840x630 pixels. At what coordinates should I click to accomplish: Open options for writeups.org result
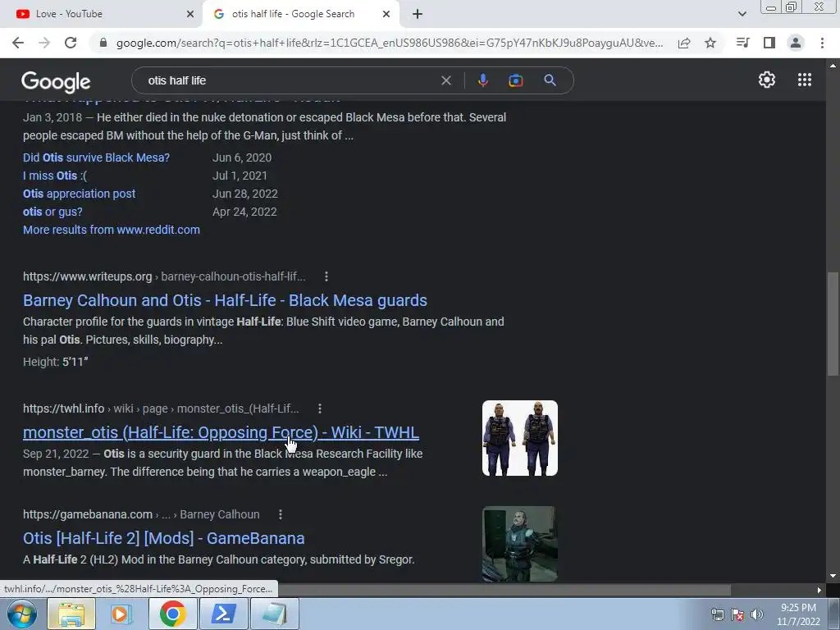click(x=326, y=276)
